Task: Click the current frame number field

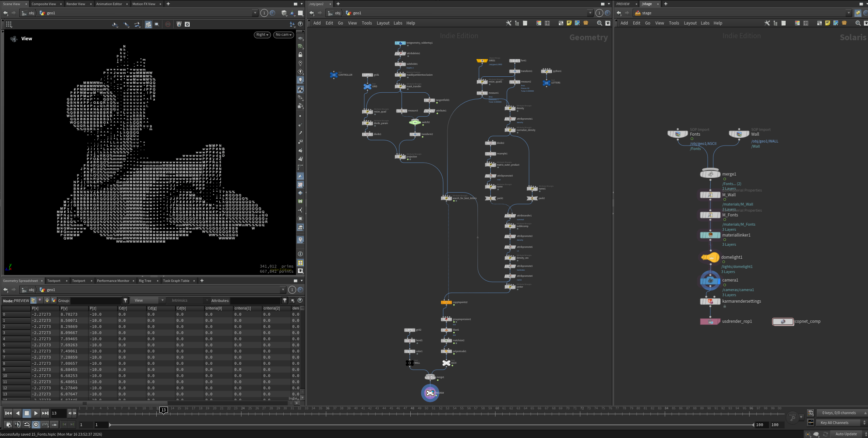Action: 58,413
